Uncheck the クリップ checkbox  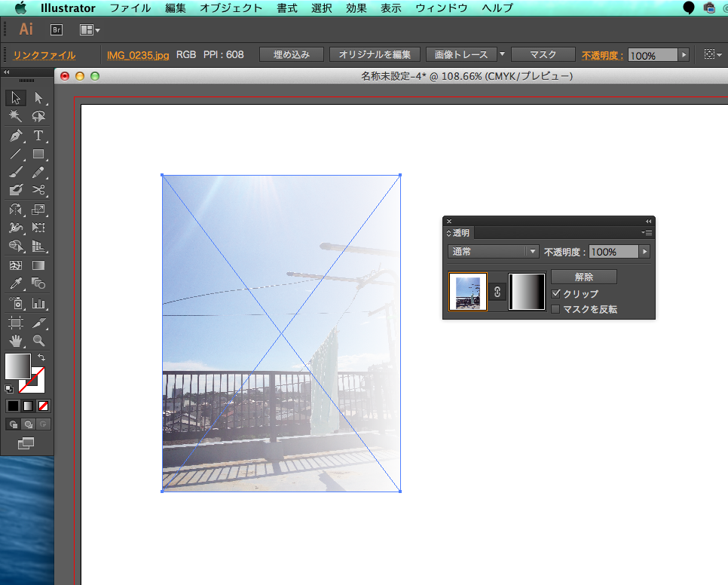click(556, 293)
